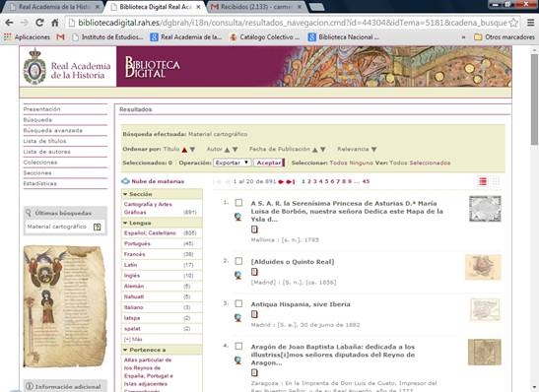
Task: Go to next results page arrow
Action: [281, 182]
